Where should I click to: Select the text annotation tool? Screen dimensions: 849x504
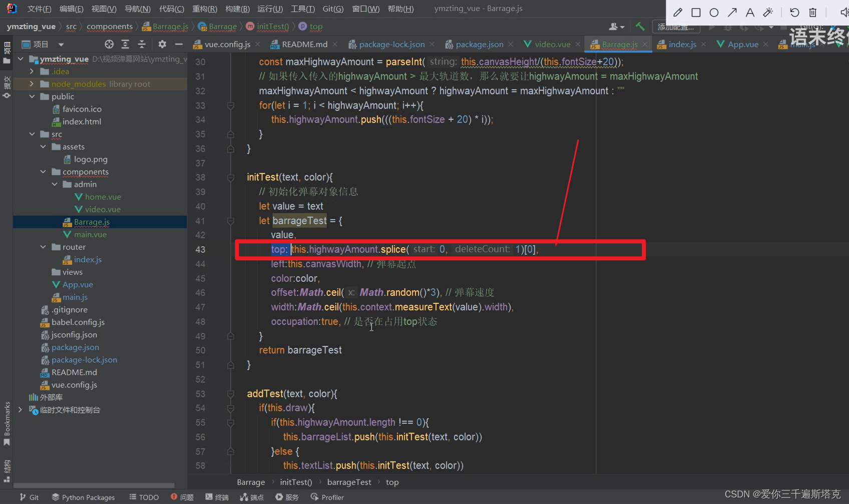(x=750, y=13)
